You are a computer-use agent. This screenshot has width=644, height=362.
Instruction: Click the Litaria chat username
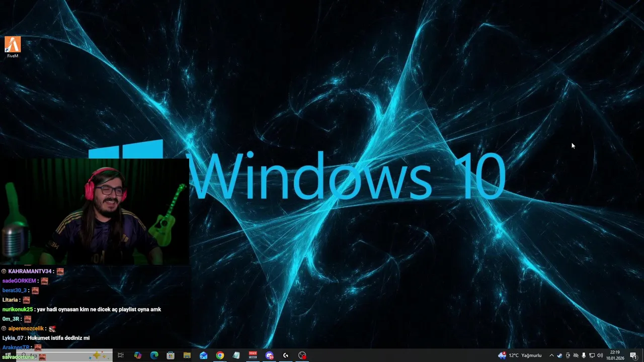click(11, 300)
